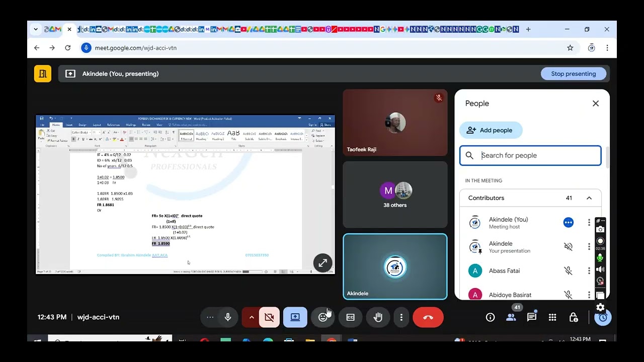
Task: Leave the call with the red button
Action: click(428, 317)
